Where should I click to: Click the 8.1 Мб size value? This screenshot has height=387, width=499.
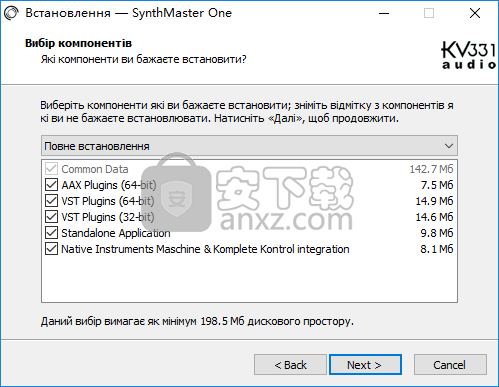point(437,249)
